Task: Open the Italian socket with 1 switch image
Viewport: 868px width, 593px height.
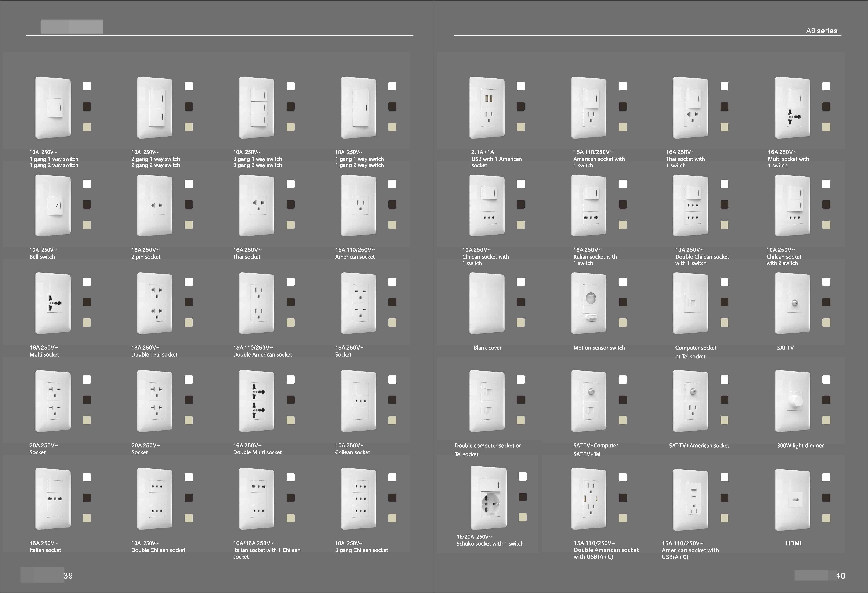Action: point(589,205)
